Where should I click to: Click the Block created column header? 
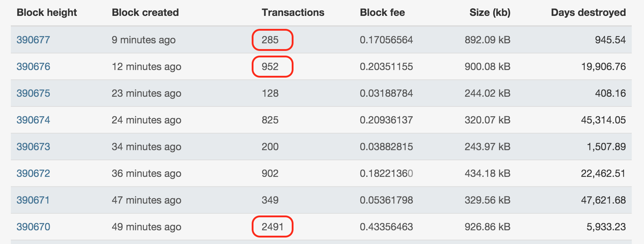(145, 13)
